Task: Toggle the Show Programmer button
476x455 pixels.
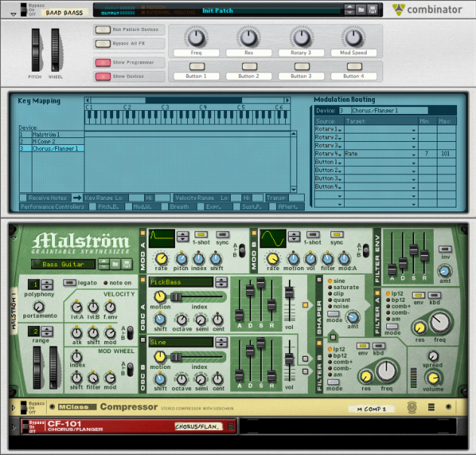Action: [103, 63]
